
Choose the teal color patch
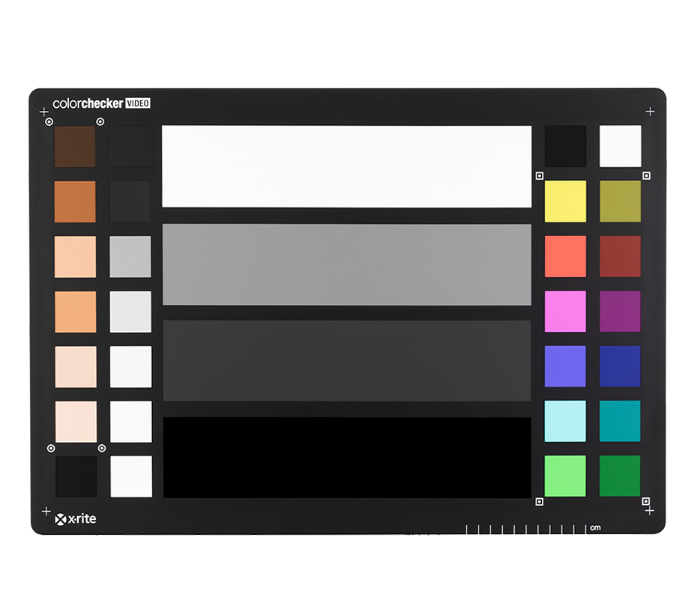[x=620, y=421]
